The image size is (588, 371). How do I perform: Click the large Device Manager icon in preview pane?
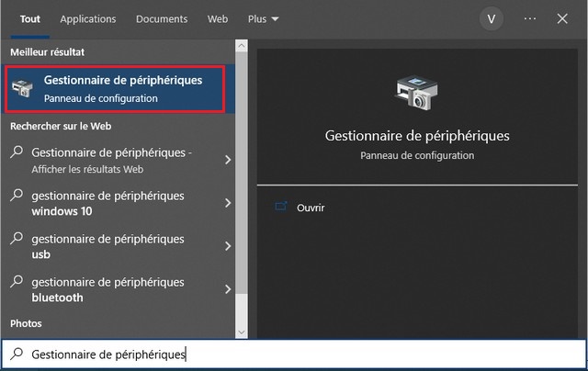(416, 92)
